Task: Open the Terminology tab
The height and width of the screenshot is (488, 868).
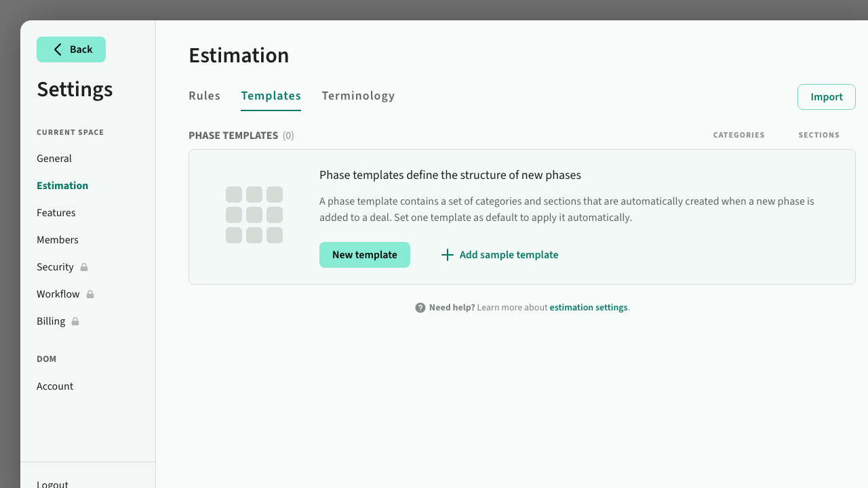Action: click(x=358, y=96)
